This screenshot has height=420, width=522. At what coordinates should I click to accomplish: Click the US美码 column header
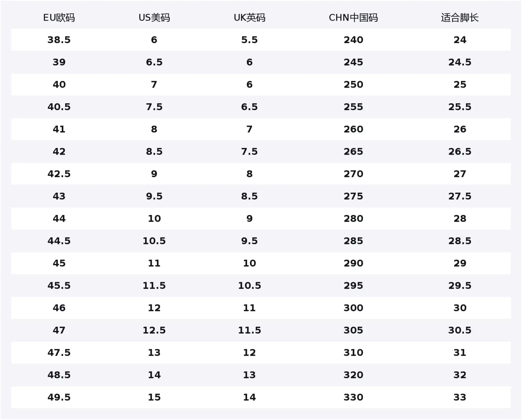tap(154, 18)
